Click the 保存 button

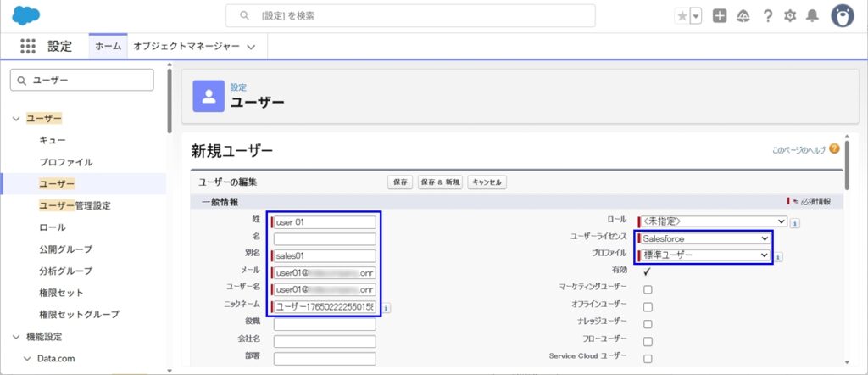tap(400, 182)
